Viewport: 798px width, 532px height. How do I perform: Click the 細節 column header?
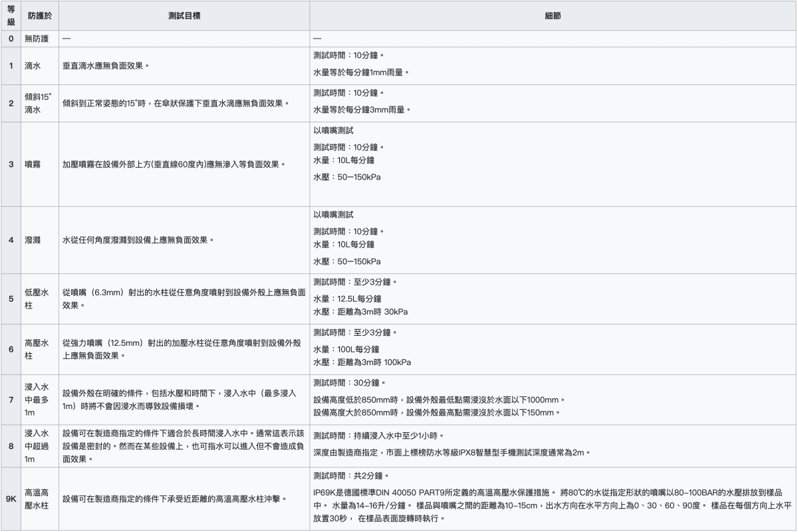pos(552,15)
